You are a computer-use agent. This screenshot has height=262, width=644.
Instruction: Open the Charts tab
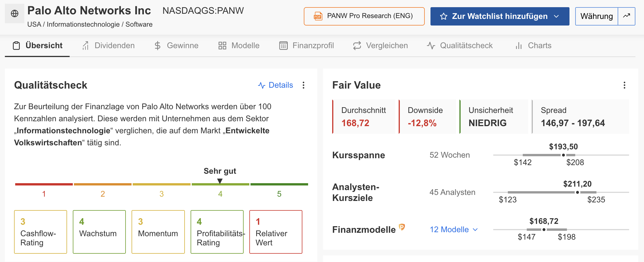click(533, 46)
